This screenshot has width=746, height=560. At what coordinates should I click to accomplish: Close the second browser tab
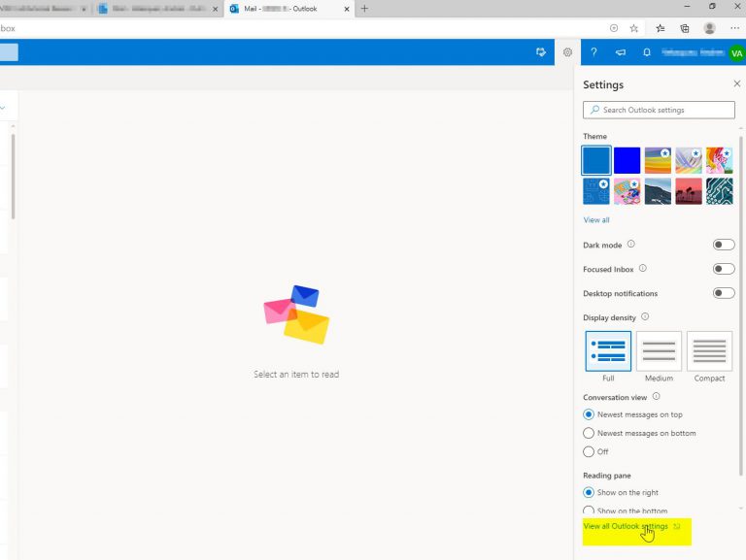[x=215, y=9]
